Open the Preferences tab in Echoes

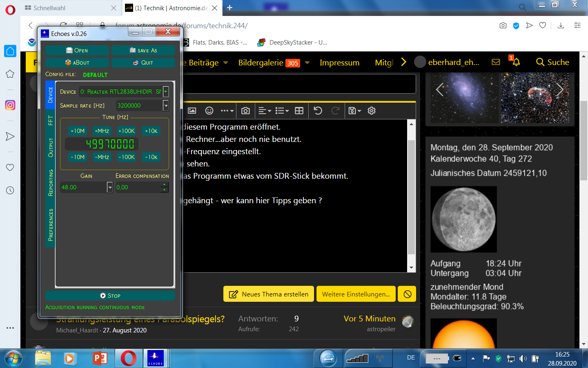50,225
